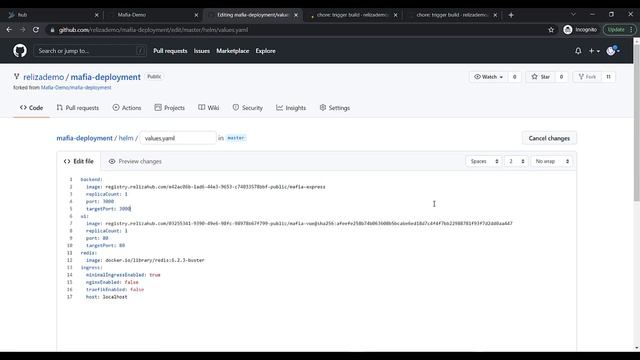Open Incognito profile indicator

tap(580, 30)
